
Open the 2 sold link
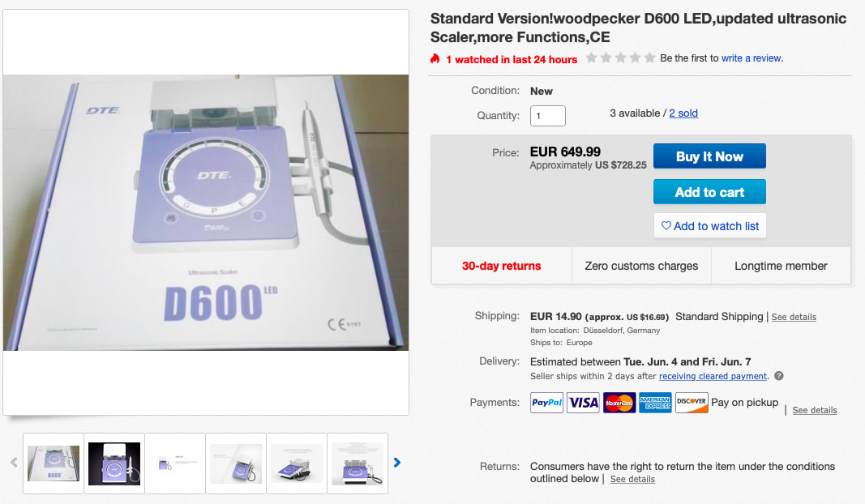(683, 113)
